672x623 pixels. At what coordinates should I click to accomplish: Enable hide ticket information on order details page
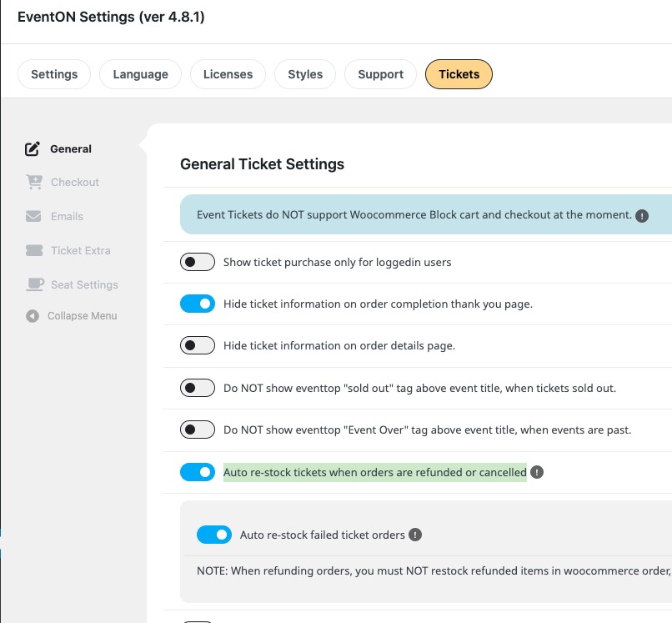[197, 345]
